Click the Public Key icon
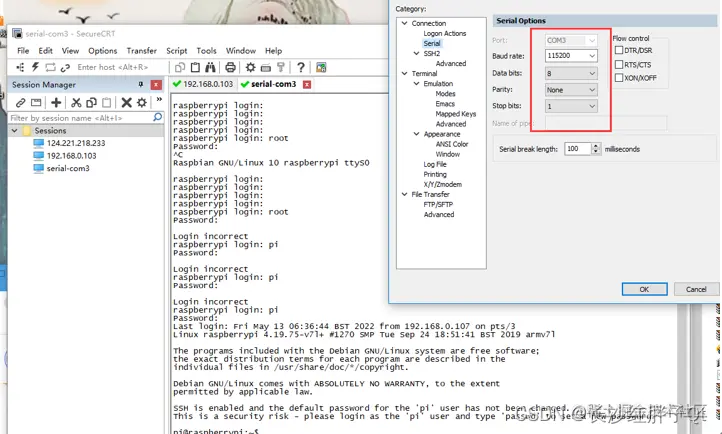The image size is (722, 434). [x=280, y=67]
